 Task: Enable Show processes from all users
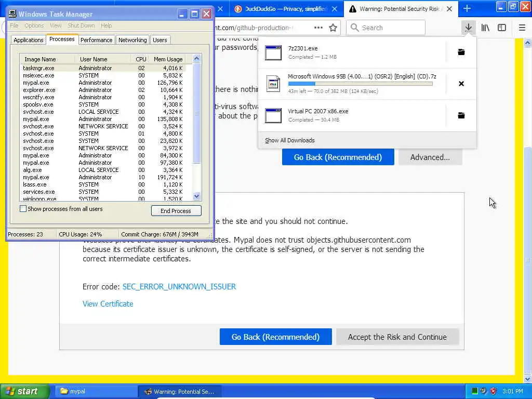(23, 209)
